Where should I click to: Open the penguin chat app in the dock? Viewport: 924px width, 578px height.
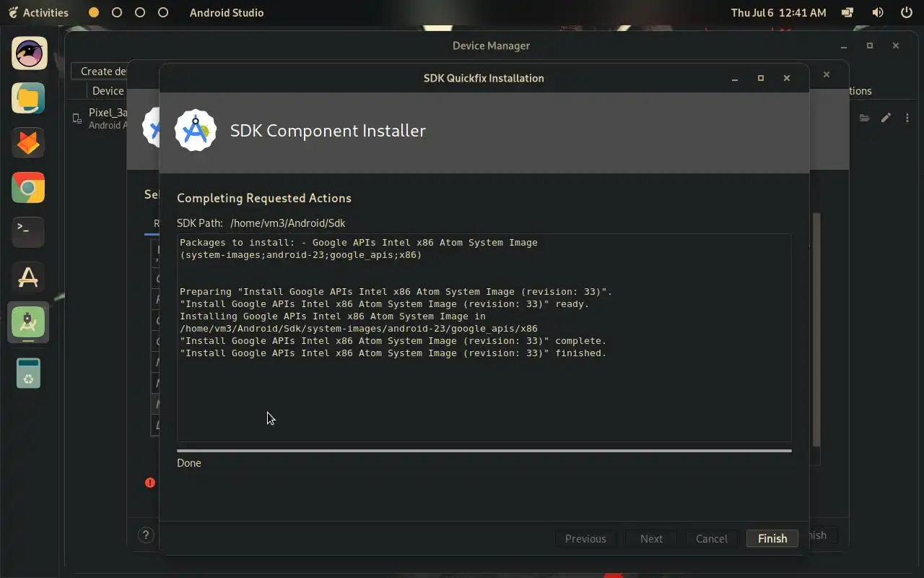(x=29, y=53)
